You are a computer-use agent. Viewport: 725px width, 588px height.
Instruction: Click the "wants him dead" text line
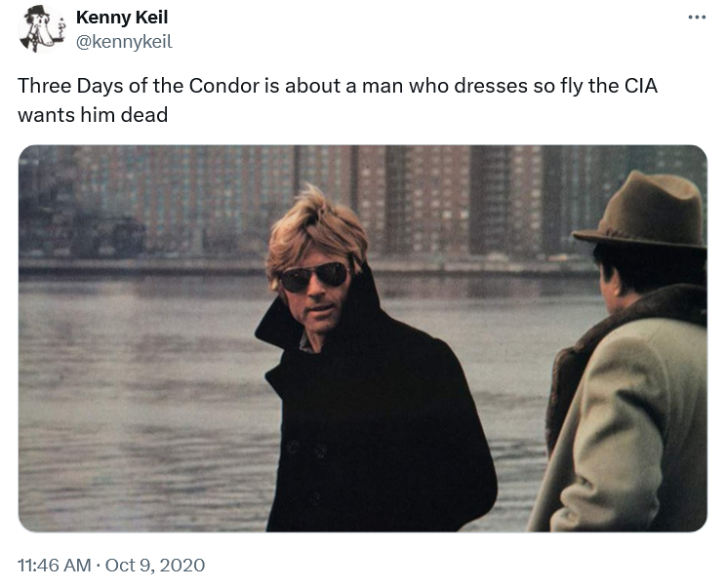point(93,114)
